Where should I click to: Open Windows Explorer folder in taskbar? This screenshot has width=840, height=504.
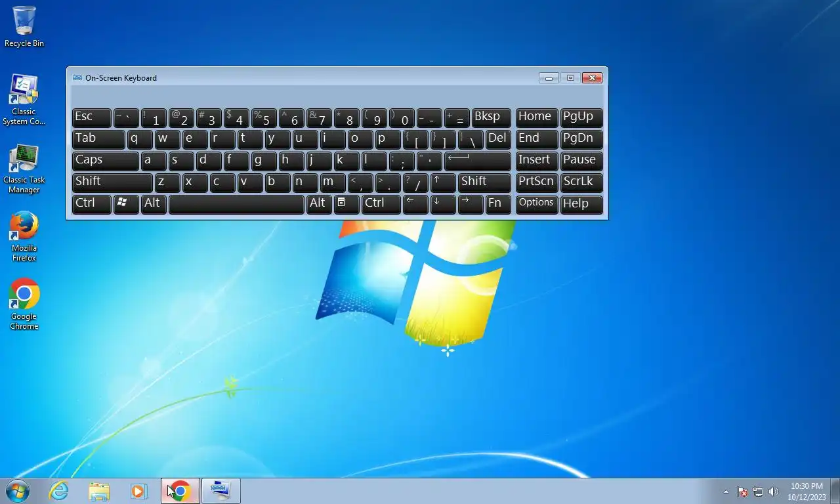99,491
